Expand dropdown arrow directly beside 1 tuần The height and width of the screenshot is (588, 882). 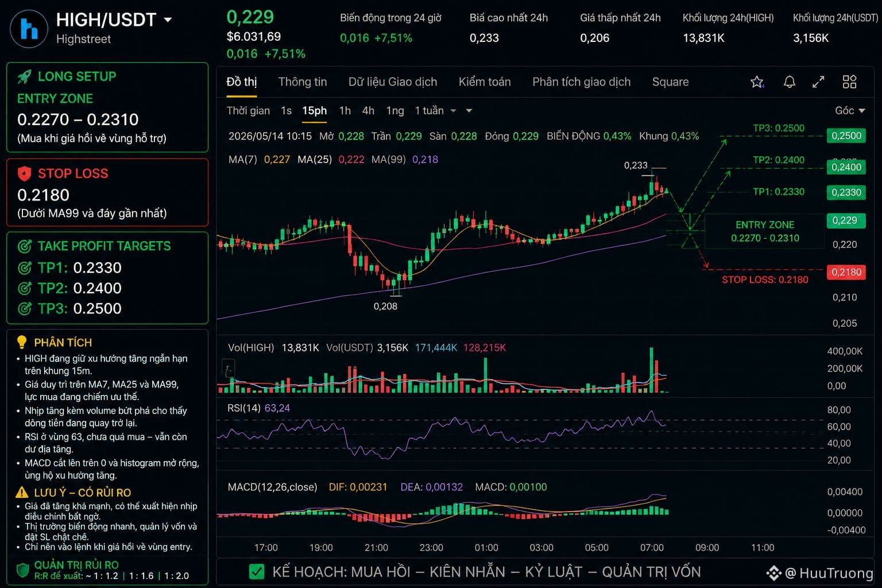[x=453, y=111]
